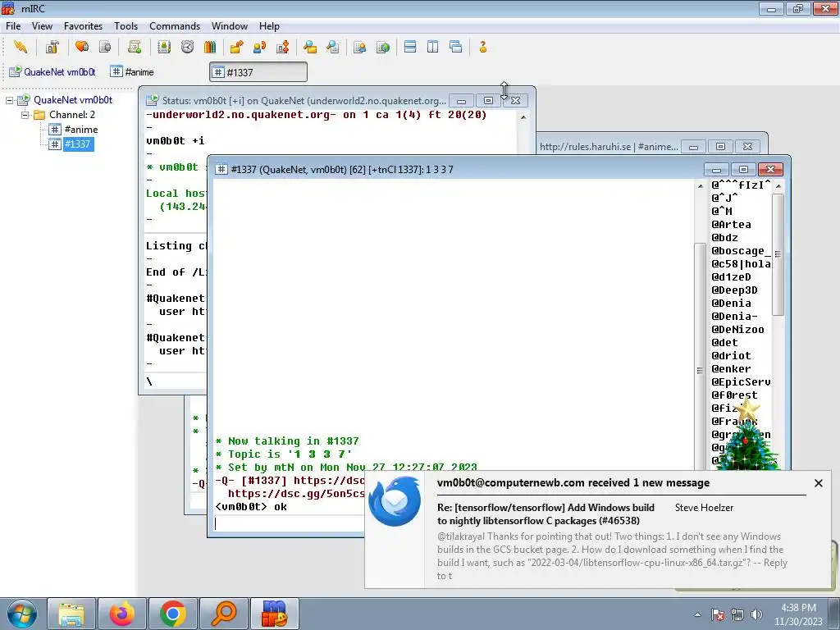840x630 pixels.
Task: Select #anime in the treebar
Action: click(81, 129)
